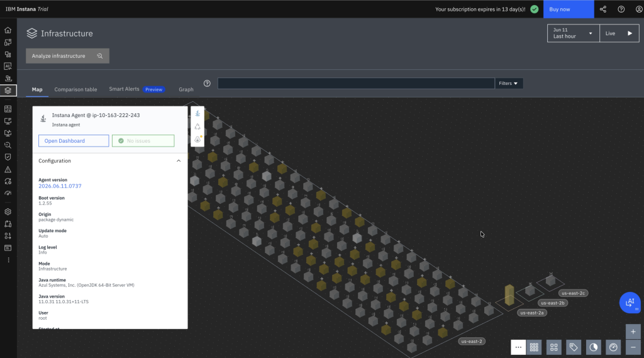644x358 pixels.
Task: Open Settings gear in the left sidebar
Action: (8, 211)
